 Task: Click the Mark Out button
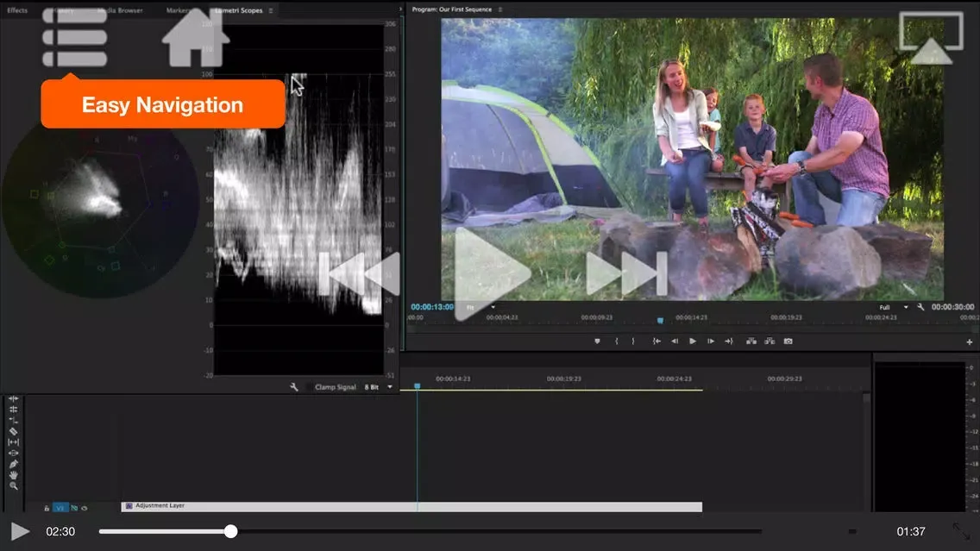click(x=633, y=341)
